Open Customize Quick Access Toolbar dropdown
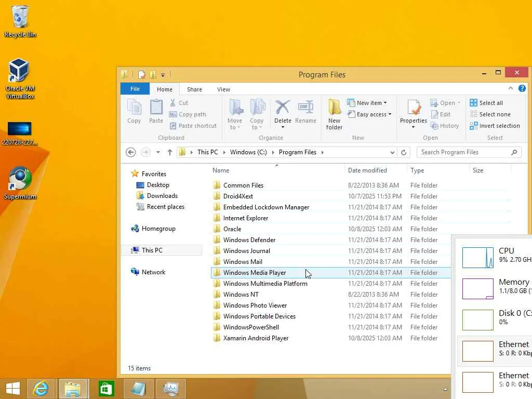This screenshot has height=399, width=532. click(163, 75)
